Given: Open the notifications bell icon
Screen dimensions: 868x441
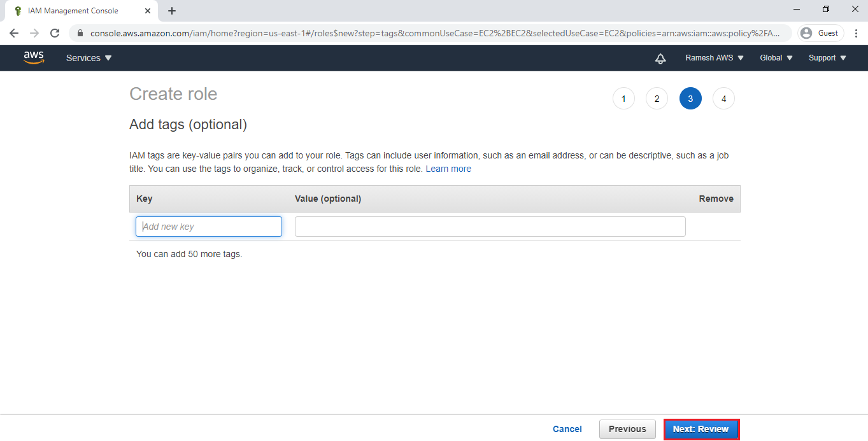Looking at the screenshot, I should pyautogui.click(x=660, y=58).
